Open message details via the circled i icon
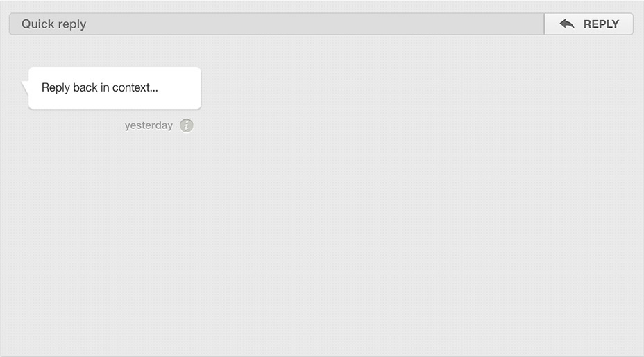 click(187, 125)
